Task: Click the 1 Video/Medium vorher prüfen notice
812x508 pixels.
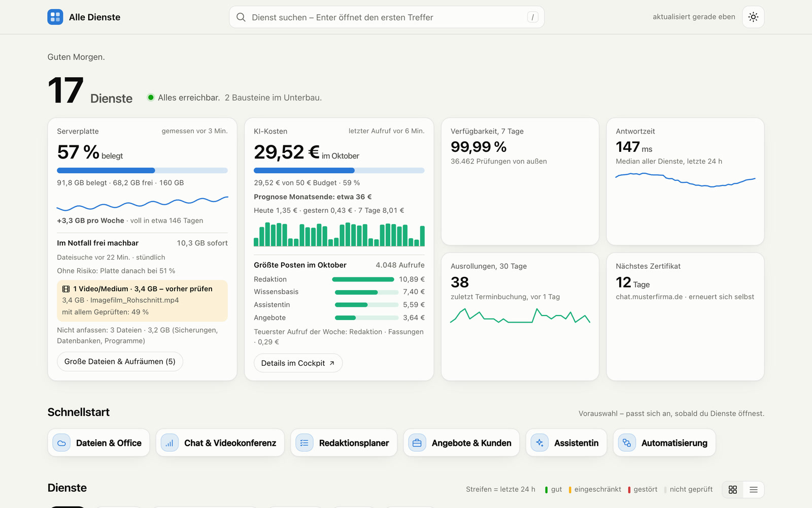Action: 142,301
